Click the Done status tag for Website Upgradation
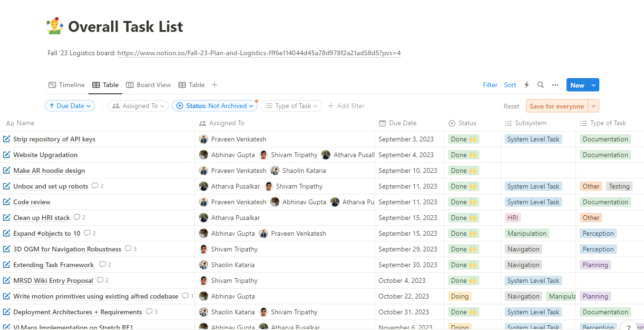Screen dimensions: 644x330 (463, 155)
